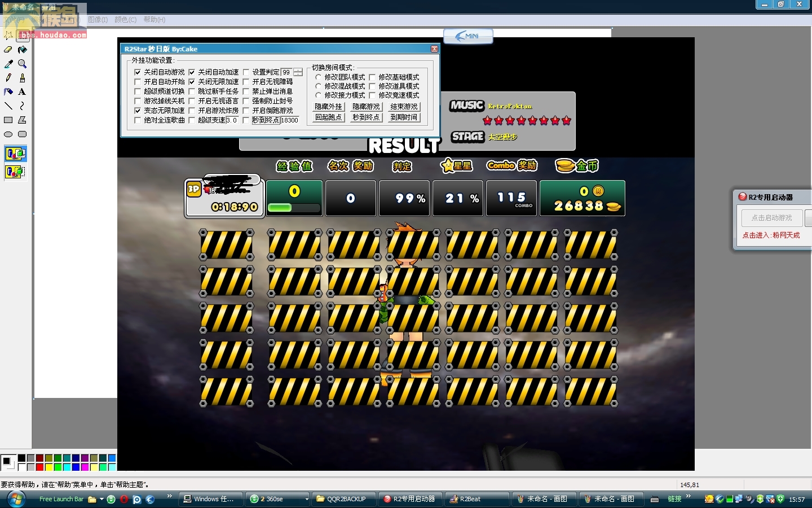Switch to R2专用启动器 taskbar item

[409, 499]
